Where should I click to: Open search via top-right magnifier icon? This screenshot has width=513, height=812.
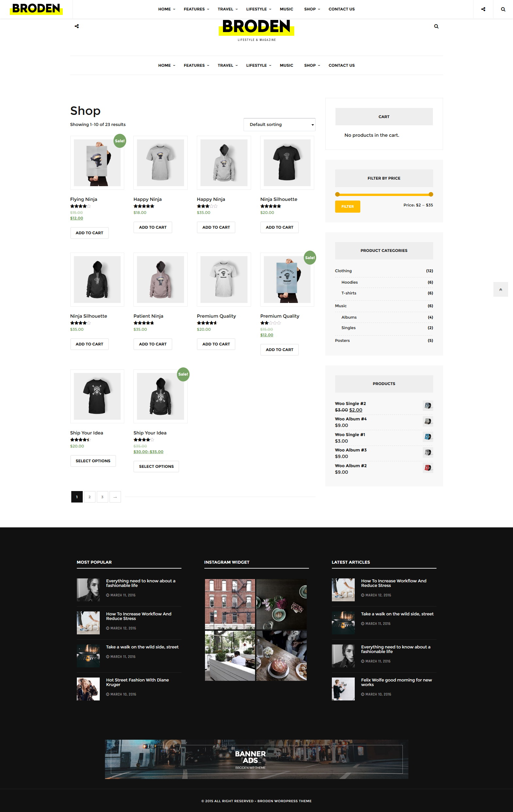[503, 9]
